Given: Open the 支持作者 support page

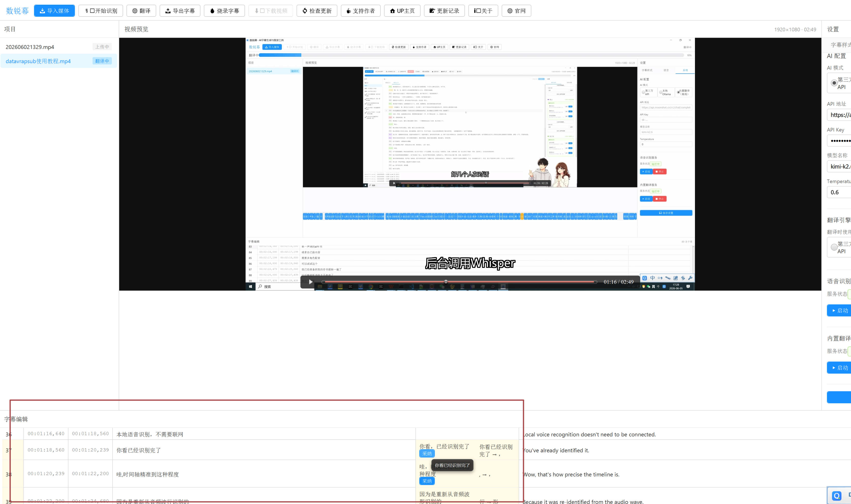Looking at the screenshot, I should pyautogui.click(x=361, y=11).
